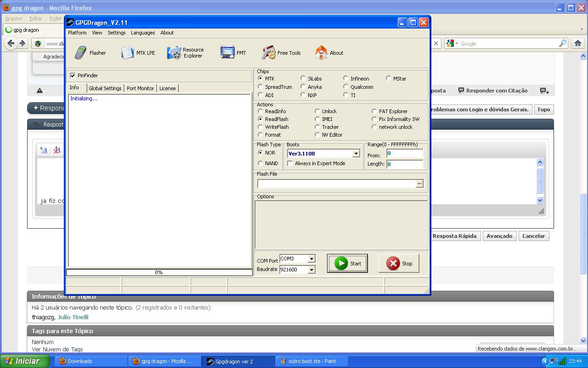The image size is (588, 368).
Task: Click Responder com Citação link
Action: click(x=492, y=91)
